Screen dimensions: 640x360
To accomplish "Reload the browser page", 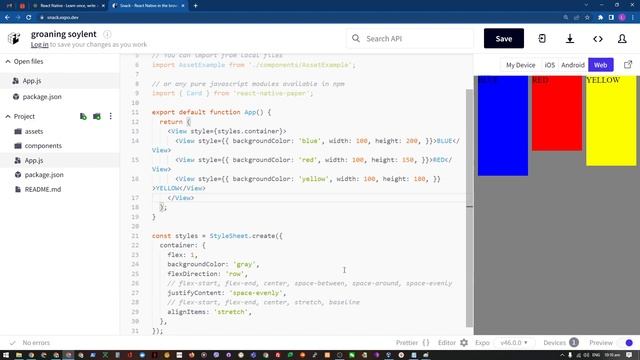I will [x=29, y=18].
